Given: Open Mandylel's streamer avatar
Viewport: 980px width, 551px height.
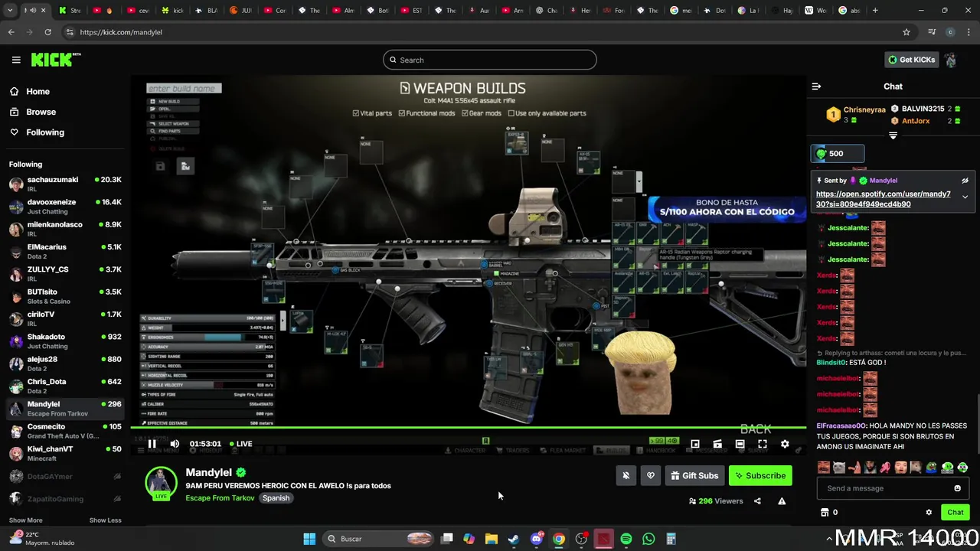Looking at the screenshot, I should click(161, 483).
